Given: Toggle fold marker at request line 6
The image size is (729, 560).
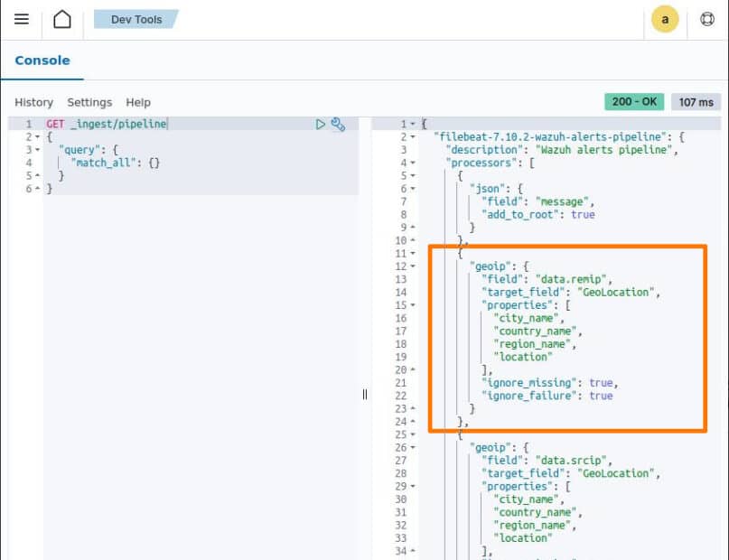Looking at the screenshot, I should point(38,189).
